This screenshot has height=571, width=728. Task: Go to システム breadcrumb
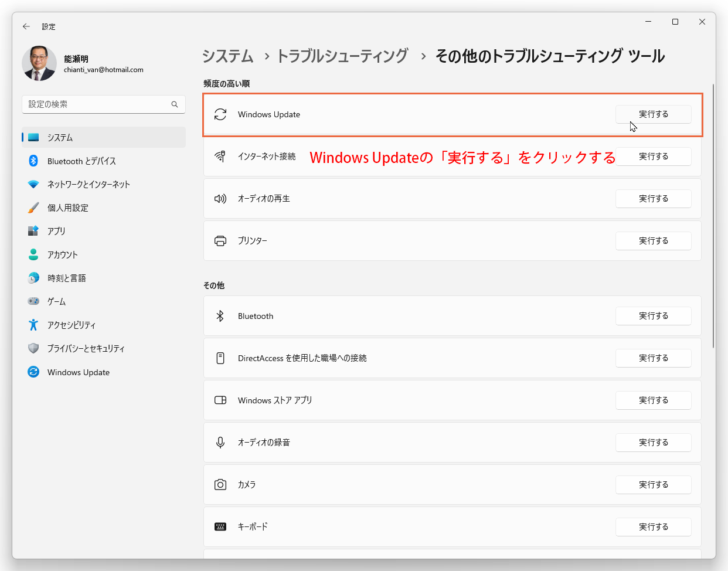(x=228, y=56)
